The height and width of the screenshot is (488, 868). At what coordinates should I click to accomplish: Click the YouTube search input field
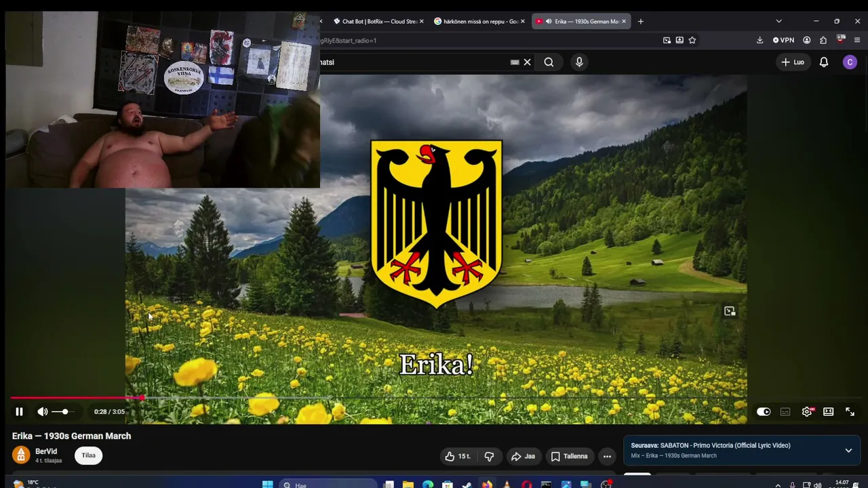coord(414,62)
